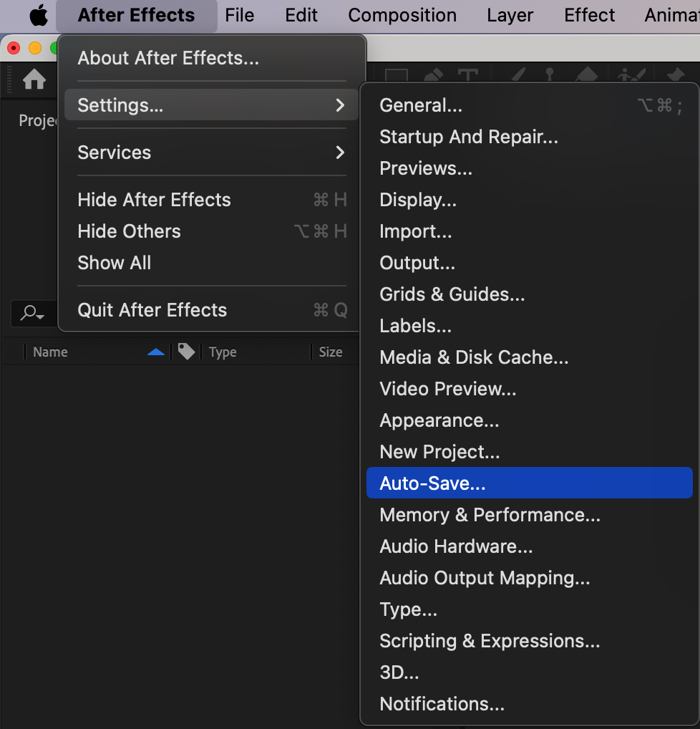The image size is (700, 729).
Task: Click the Home workspace icon
Action: pos(34,79)
